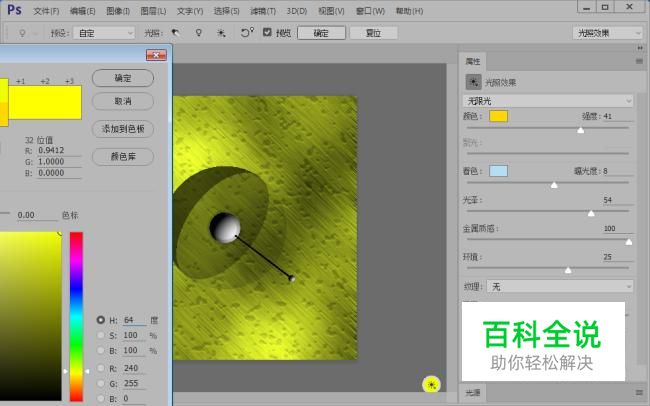Click the 强度 value field showing 41
The width and height of the screenshot is (650, 406).
click(x=617, y=116)
